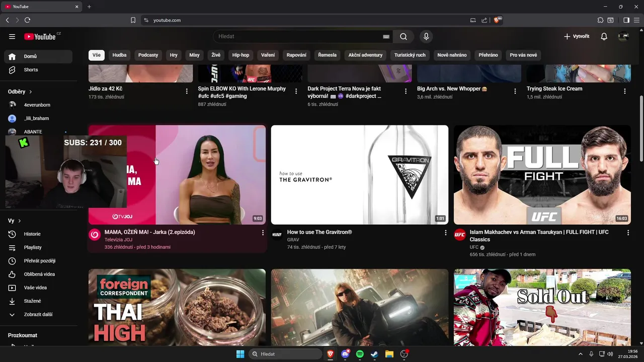This screenshot has width=644, height=362.
Task: Open options menu for Islam Makhachev full fight
Action: [628, 233]
